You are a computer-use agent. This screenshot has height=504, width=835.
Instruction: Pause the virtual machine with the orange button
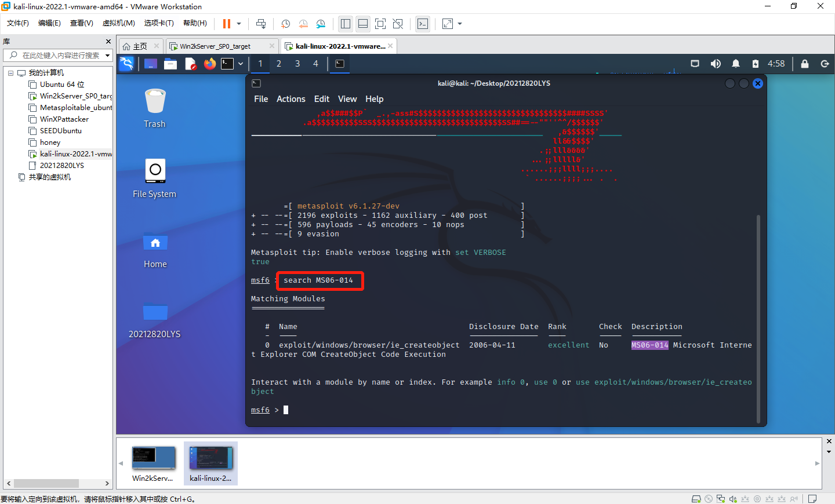227,24
